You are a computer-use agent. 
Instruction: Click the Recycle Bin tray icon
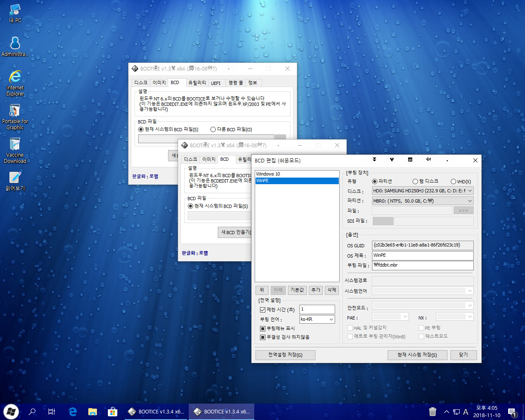point(433,411)
